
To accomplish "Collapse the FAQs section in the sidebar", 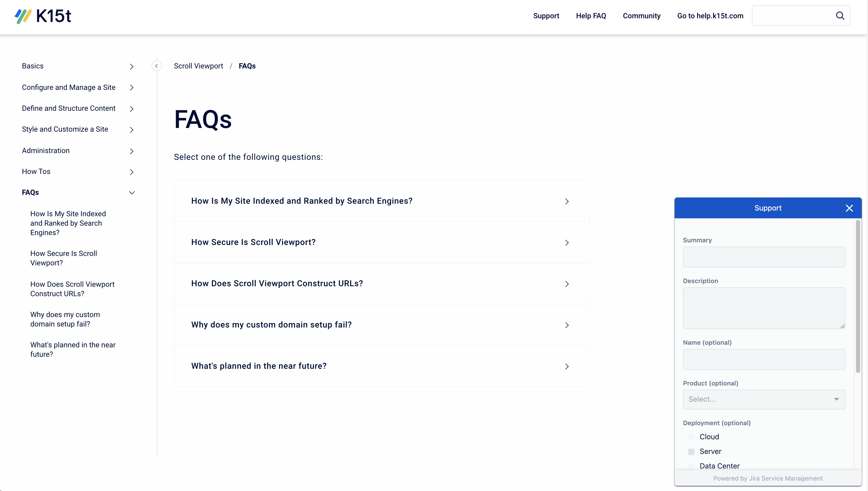I will (132, 192).
